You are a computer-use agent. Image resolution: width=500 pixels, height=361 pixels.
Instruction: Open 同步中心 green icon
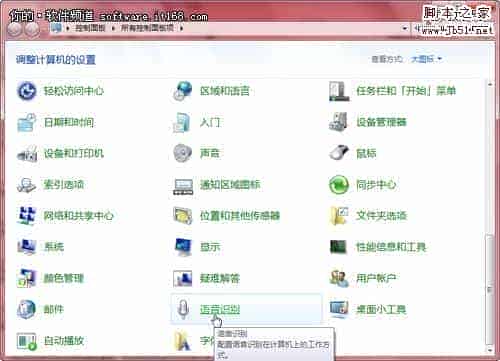pos(339,185)
